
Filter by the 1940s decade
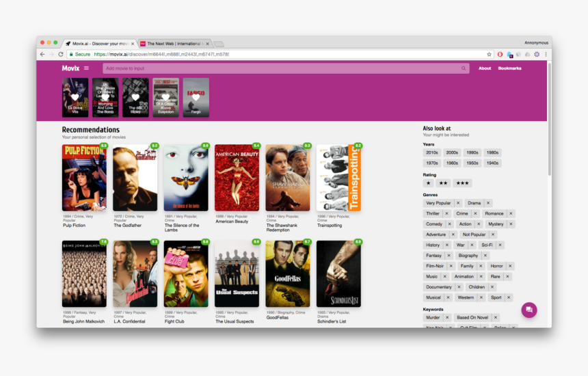click(492, 163)
